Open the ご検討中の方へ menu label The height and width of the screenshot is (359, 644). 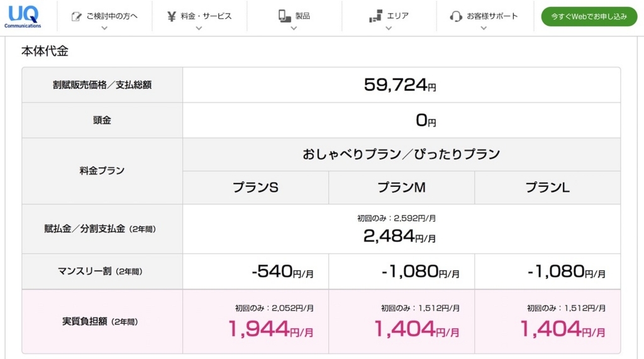coord(112,16)
